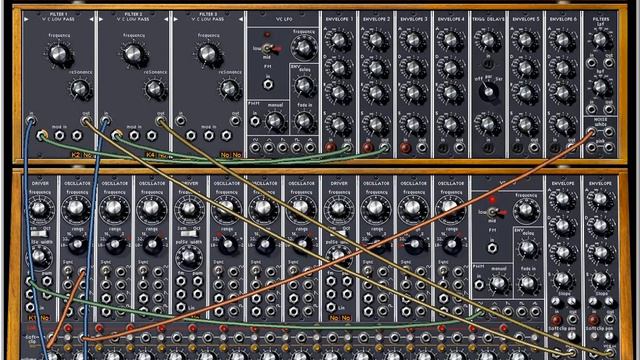Click the upper VC LFO sine wave output jack
640x360 pixels.
[x=255, y=147]
